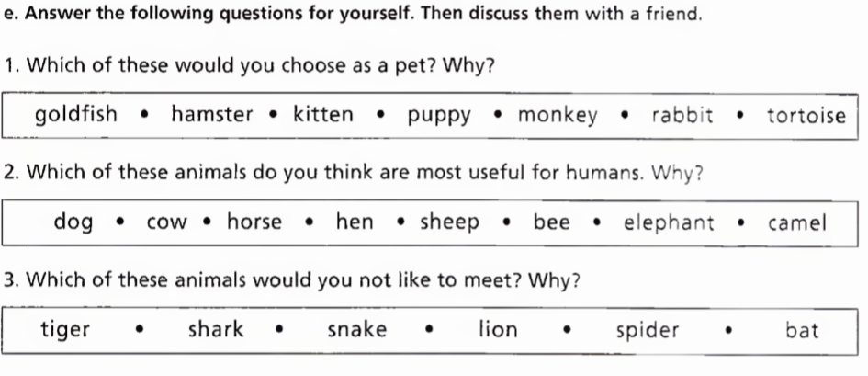The height and width of the screenshot is (376, 868).
Task: Click on the word "shark"
Action: point(216,330)
